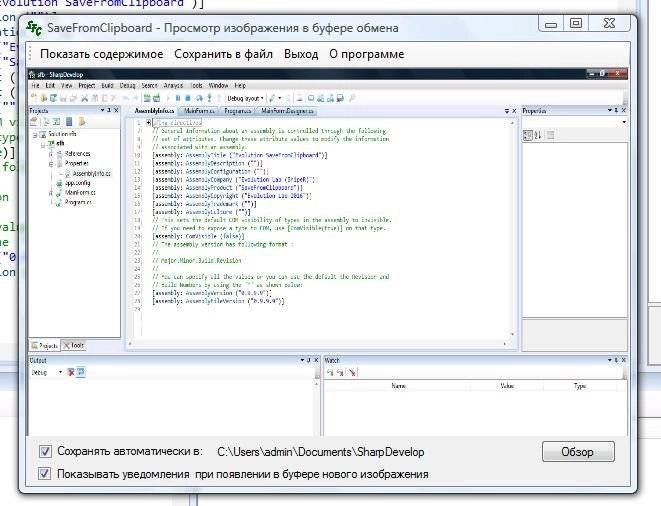The height and width of the screenshot is (506, 661).
Task: Click the pause debugging icon in SharpDevelop toolbar
Action: click(178, 98)
